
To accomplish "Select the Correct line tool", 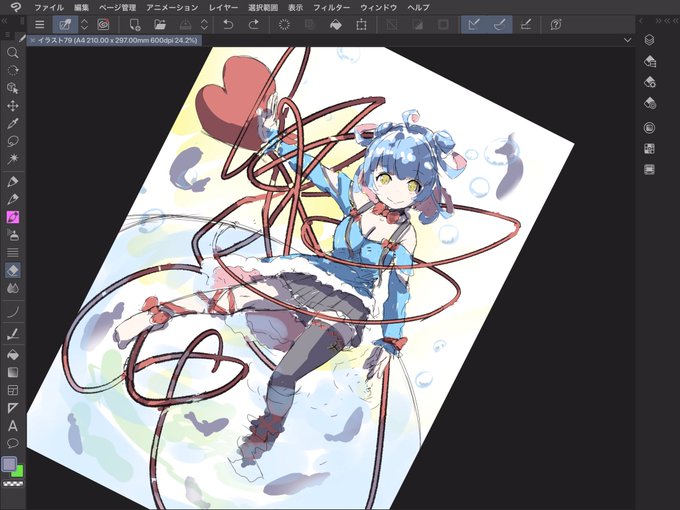I will 13,334.
